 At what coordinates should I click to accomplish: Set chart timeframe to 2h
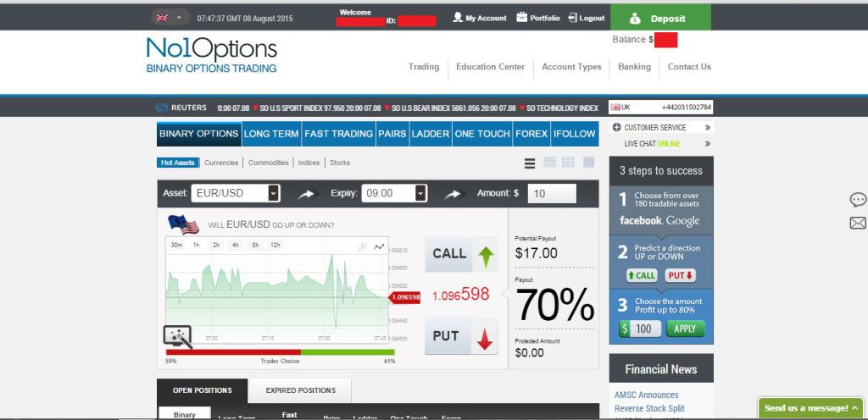[216, 245]
